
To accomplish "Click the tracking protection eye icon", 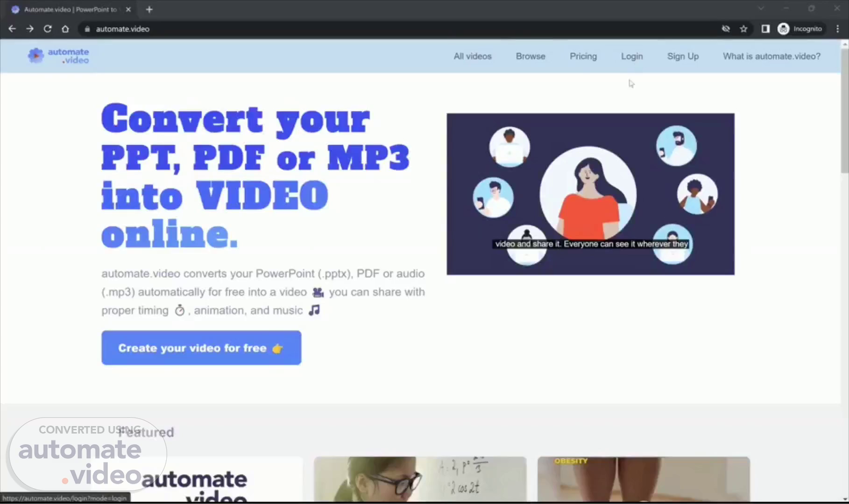I will pos(726,29).
